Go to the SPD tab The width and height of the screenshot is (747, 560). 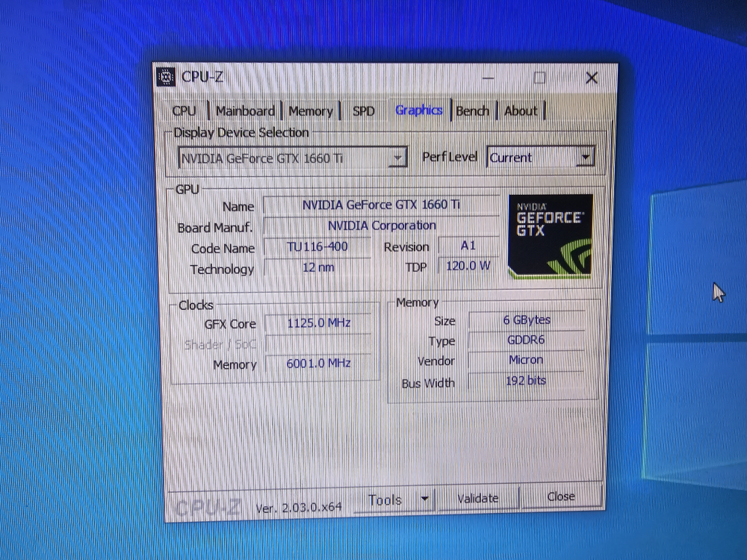click(x=364, y=111)
